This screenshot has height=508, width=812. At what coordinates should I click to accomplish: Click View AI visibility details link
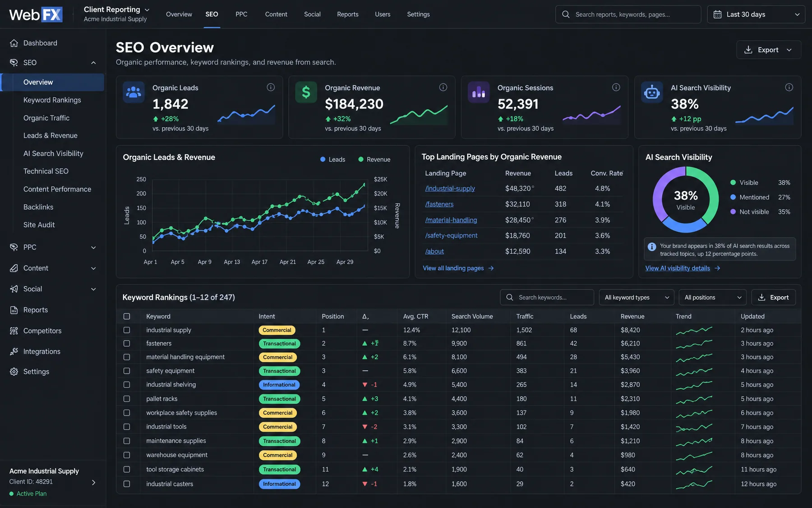pyautogui.click(x=678, y=268)
